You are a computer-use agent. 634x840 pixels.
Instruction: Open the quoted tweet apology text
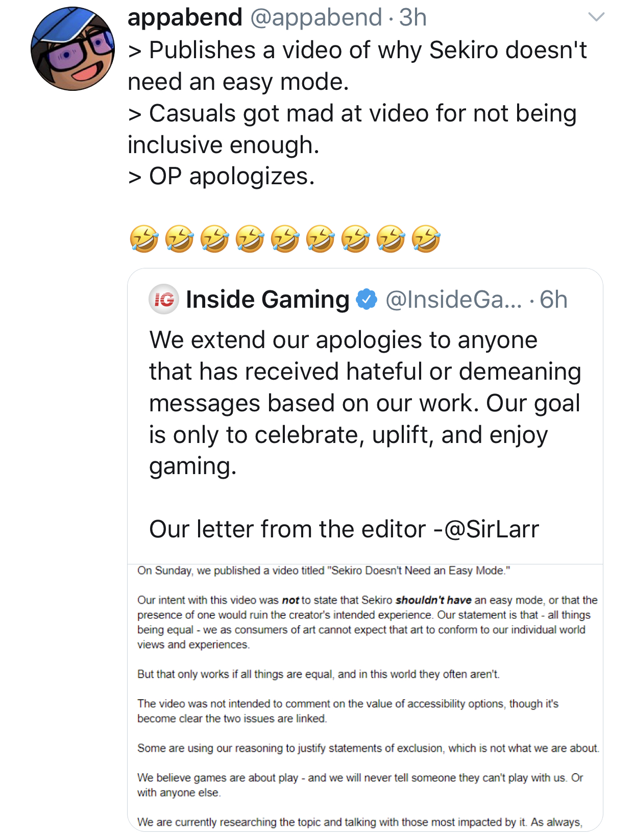pos(365,403)
